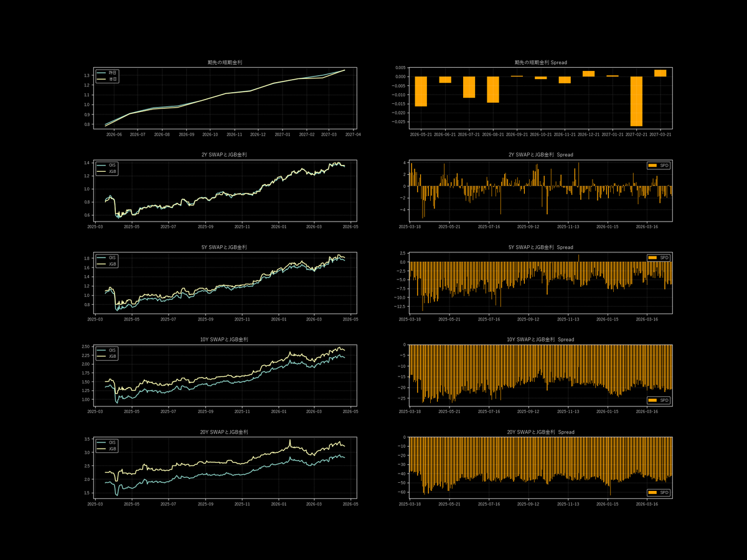
Task: Click '-60' y-axis value on 20Y Spread
Action: click(402, 492)
